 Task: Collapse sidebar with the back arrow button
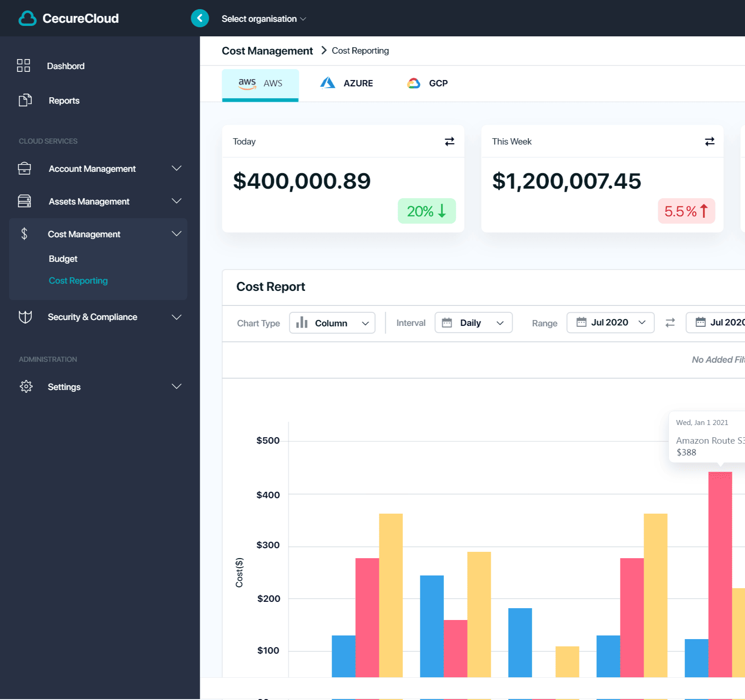pyautogui.click(x=200, y=18)
